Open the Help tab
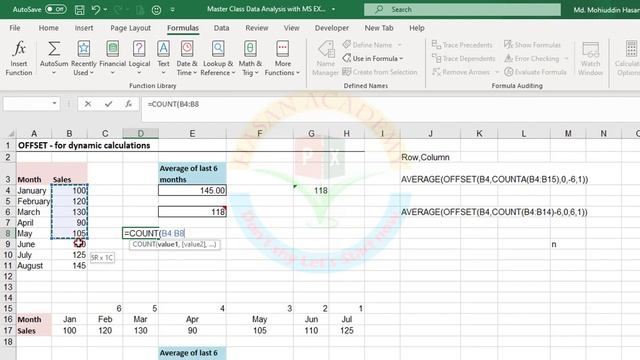The image size is (640, 360). coord(417,28)
